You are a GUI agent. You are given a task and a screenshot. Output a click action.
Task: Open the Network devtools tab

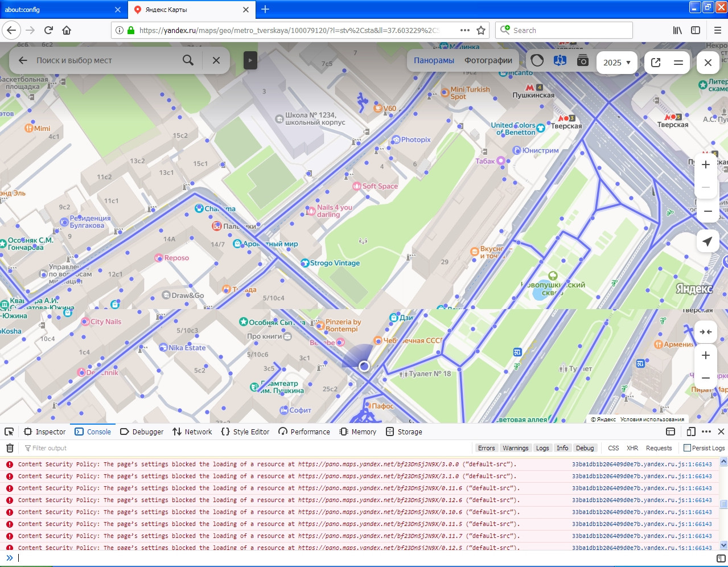[x=192, y=432]
